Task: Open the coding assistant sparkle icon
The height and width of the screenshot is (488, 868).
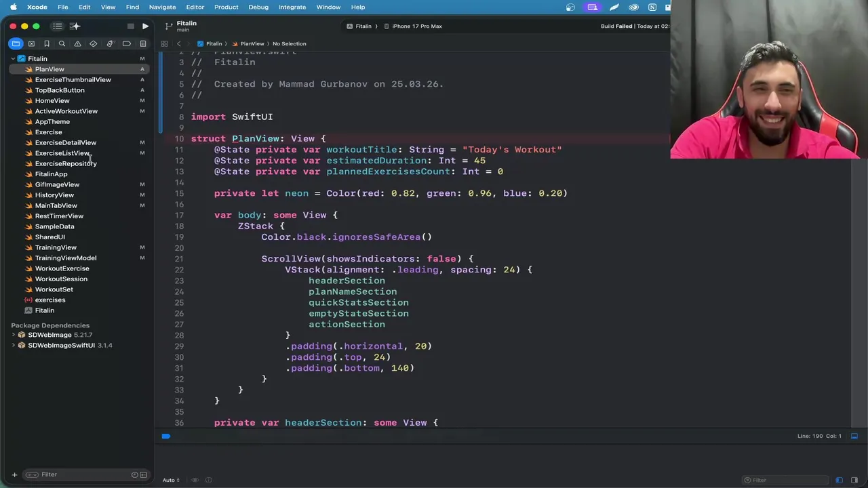Action: 75,26
